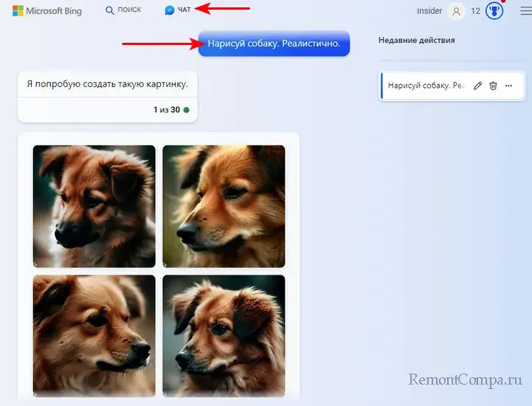Open the top-left generated dog image
Viewport: 532px width, 406px height.
[x=94, y=206]
